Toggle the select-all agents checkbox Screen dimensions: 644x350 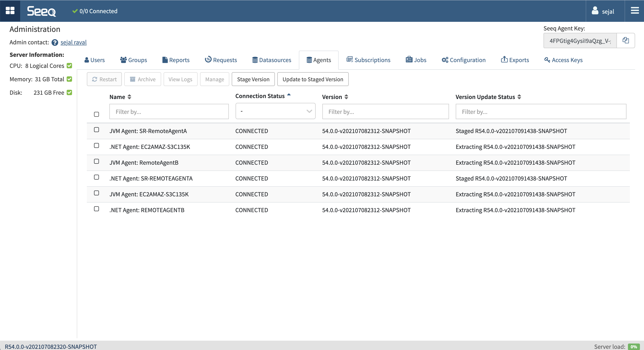[96, 114]
